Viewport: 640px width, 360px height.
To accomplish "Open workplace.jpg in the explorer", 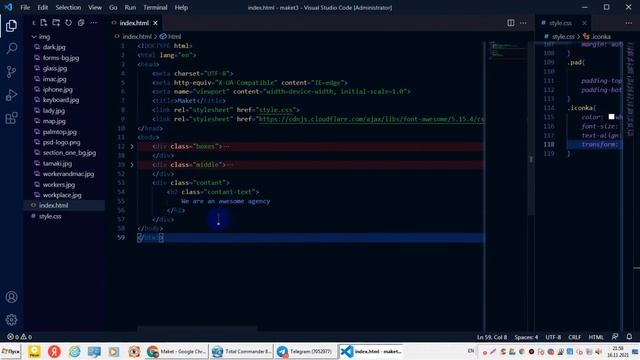I will [x=62, y=195].
